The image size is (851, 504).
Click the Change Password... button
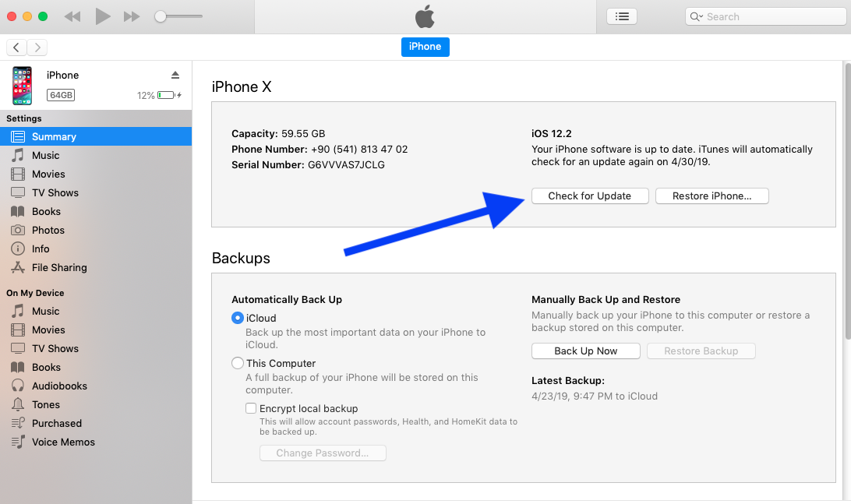(323, 453)
